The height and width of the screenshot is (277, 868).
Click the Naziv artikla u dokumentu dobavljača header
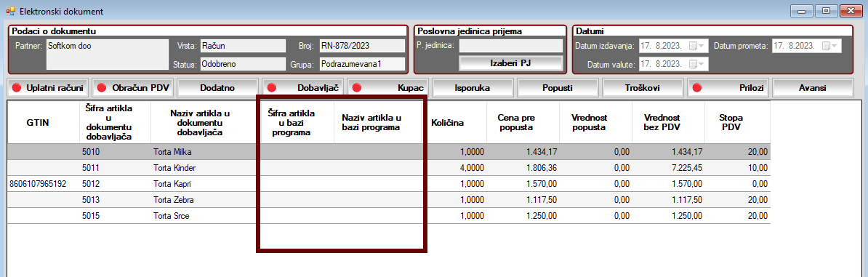coord(206,122)
